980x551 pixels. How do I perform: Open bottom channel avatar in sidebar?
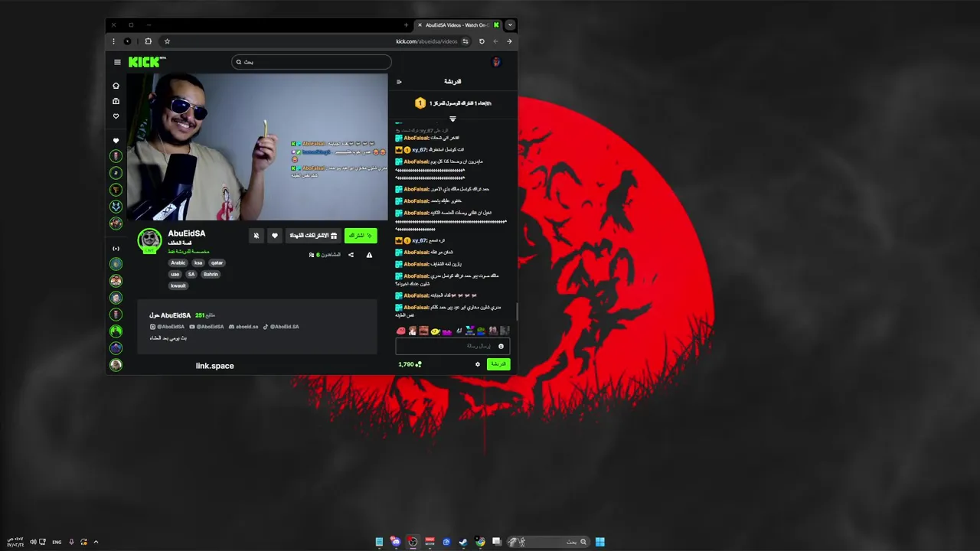pos(116,365)
